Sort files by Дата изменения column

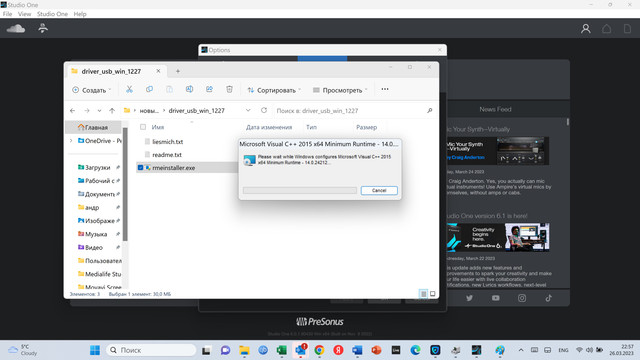click(269, 127)
